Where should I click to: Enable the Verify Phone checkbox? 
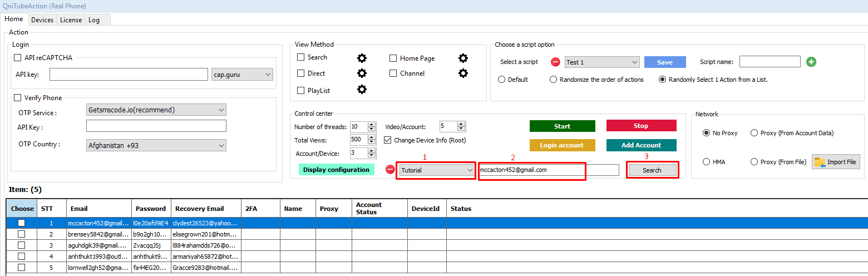tap(17, 98)
